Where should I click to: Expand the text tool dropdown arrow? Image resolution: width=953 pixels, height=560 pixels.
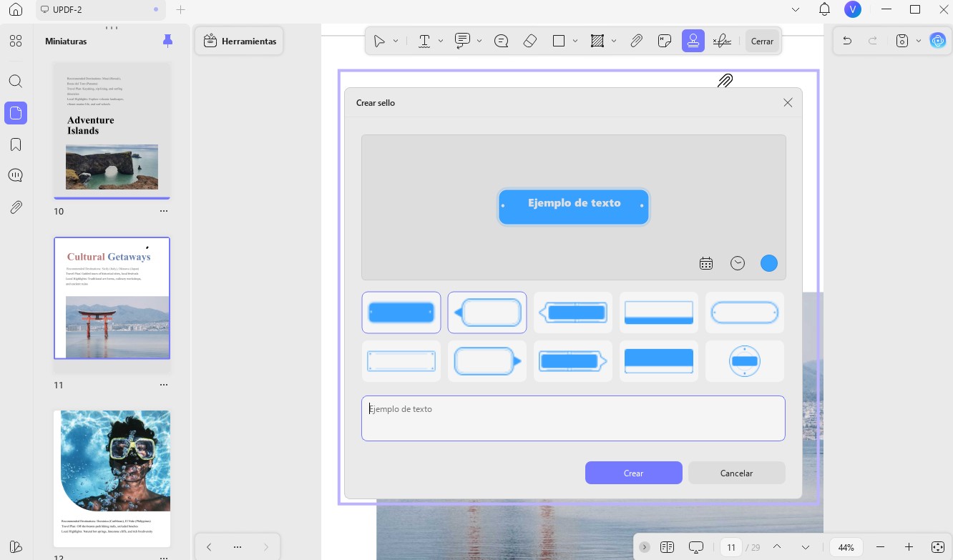pos(441,41)
